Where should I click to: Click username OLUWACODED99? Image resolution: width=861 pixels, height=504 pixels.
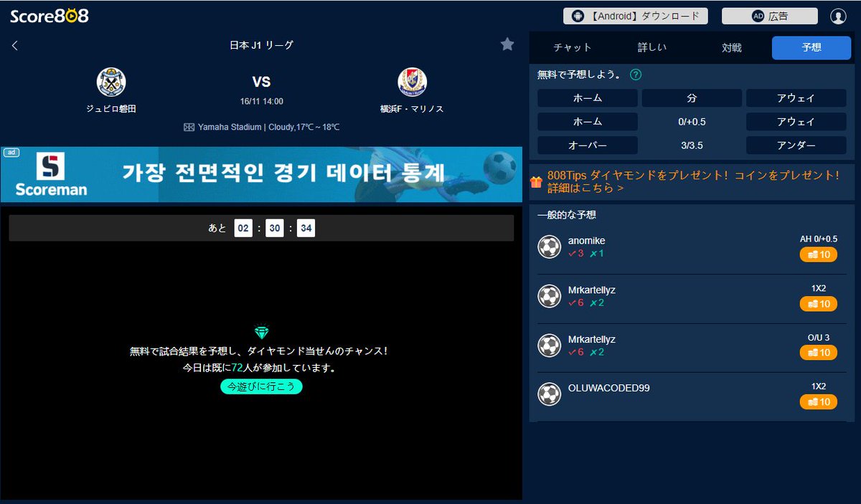coord(608,388)
